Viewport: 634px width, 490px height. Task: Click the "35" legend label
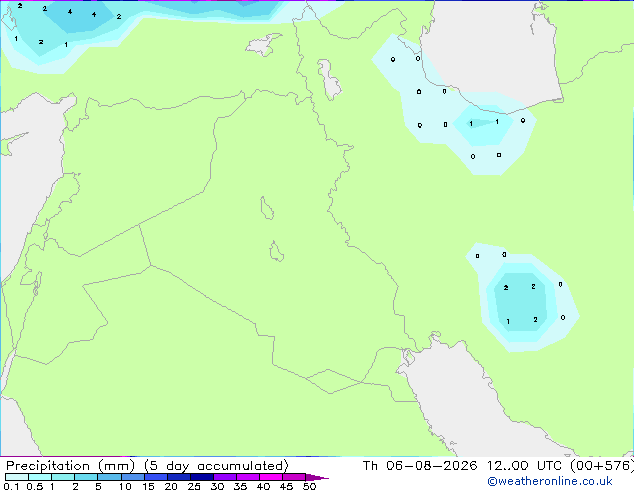[x=240, y=486]
